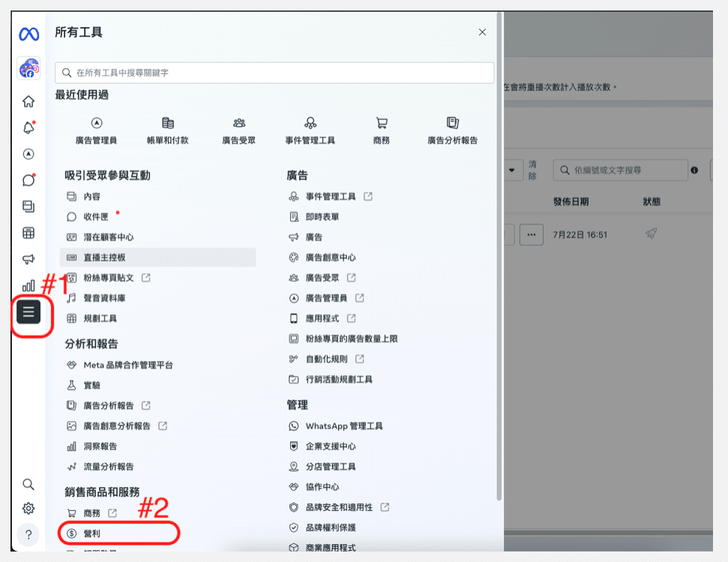The image size is (728, 562).
Task: Go to Home in sidebar
Action: coord(28,101)
